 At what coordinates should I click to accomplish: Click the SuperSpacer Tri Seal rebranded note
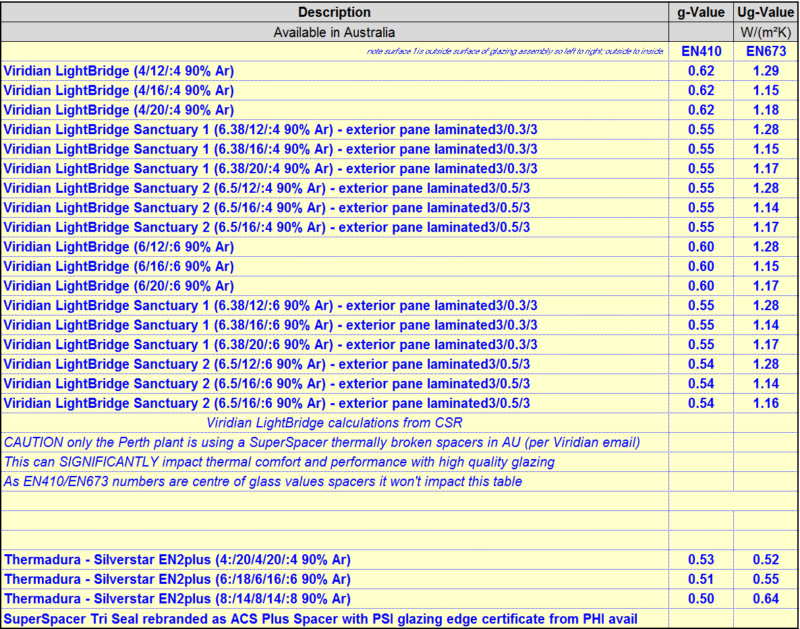pos(320,619)
